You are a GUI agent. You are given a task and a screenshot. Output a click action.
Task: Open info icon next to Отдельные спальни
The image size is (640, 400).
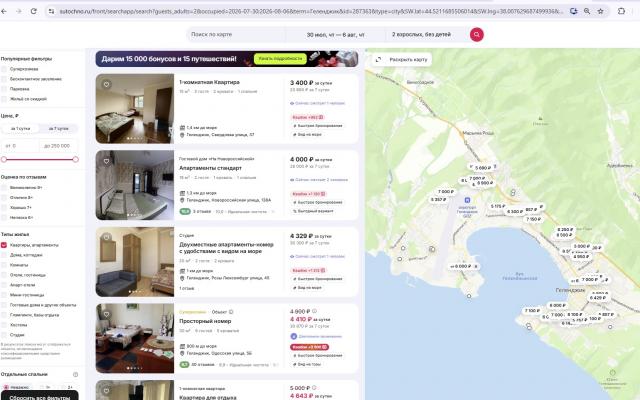[x=75, y=374]
